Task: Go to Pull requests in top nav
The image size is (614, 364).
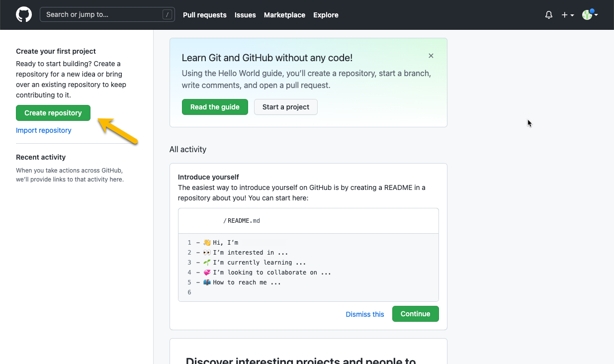Action: pyautogui.click(x=205, y=15)
